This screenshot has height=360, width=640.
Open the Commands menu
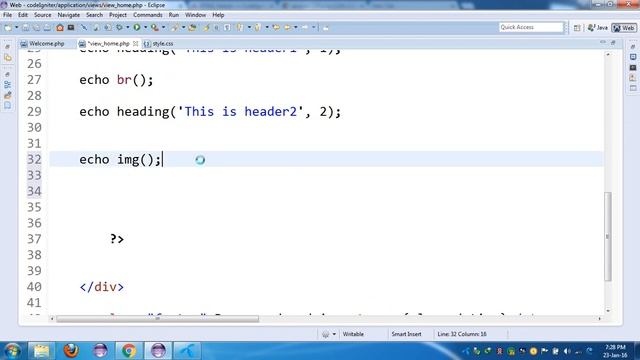(x=148, y=15)
